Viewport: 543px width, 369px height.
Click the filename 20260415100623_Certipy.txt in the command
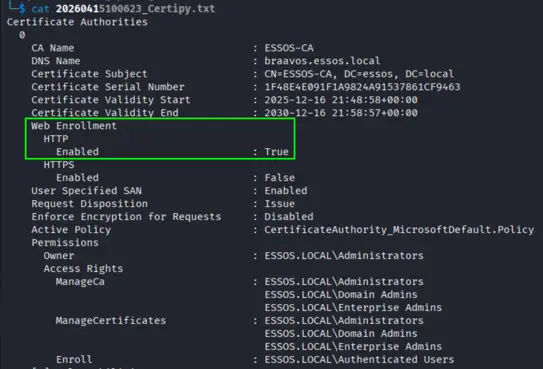point(135,9)
